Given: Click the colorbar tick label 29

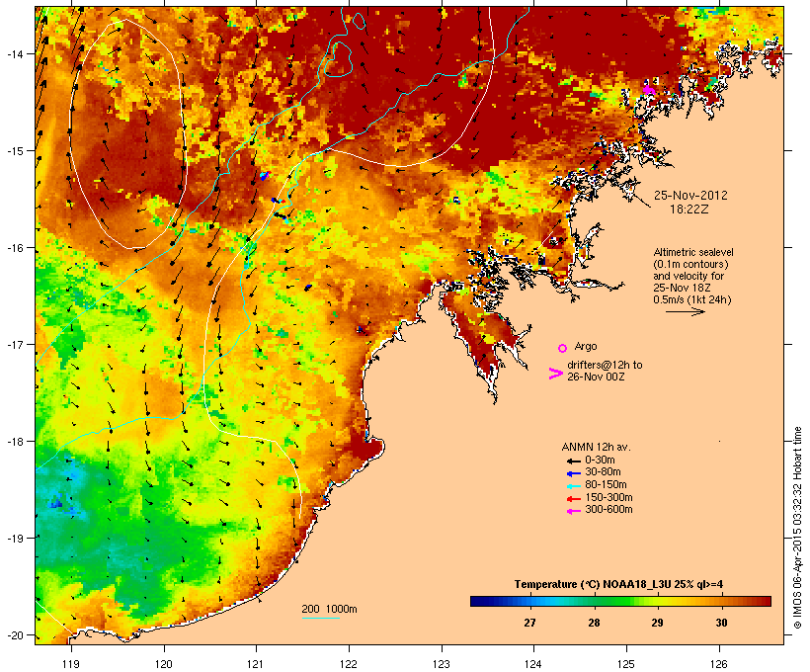Looking at the screenshot, I should click(x=657, y=623).
